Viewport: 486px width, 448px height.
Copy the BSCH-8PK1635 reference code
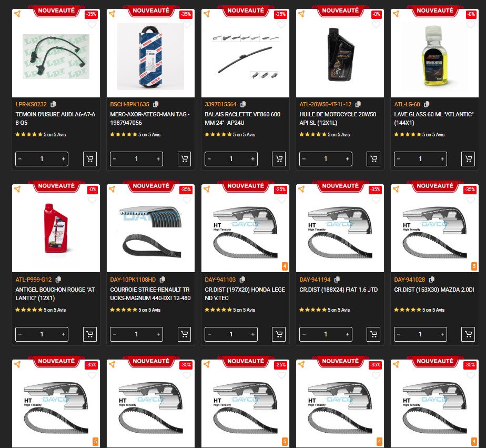(x=156, y=104)
